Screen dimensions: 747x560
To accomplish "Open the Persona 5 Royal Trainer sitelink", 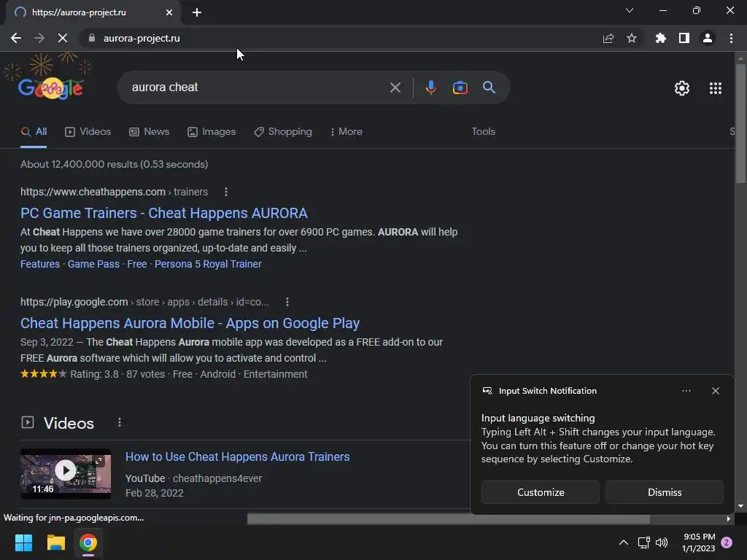I will [208, 264].
